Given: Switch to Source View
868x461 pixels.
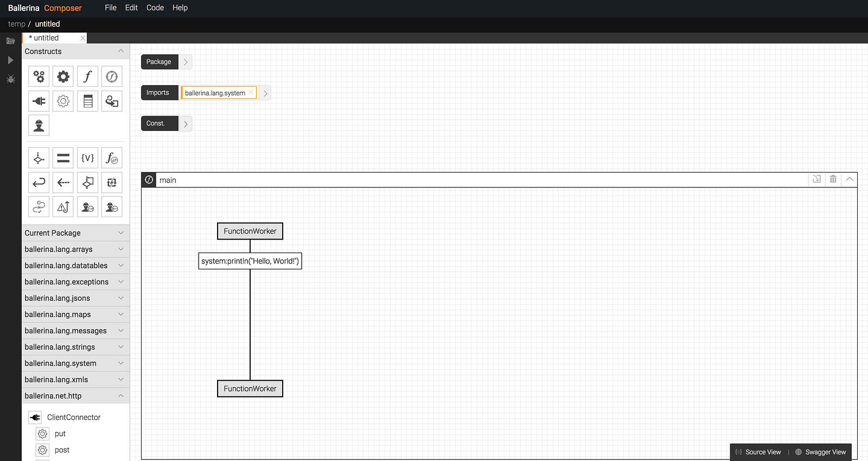Looking at the screenshot, I should click(758, 452).
